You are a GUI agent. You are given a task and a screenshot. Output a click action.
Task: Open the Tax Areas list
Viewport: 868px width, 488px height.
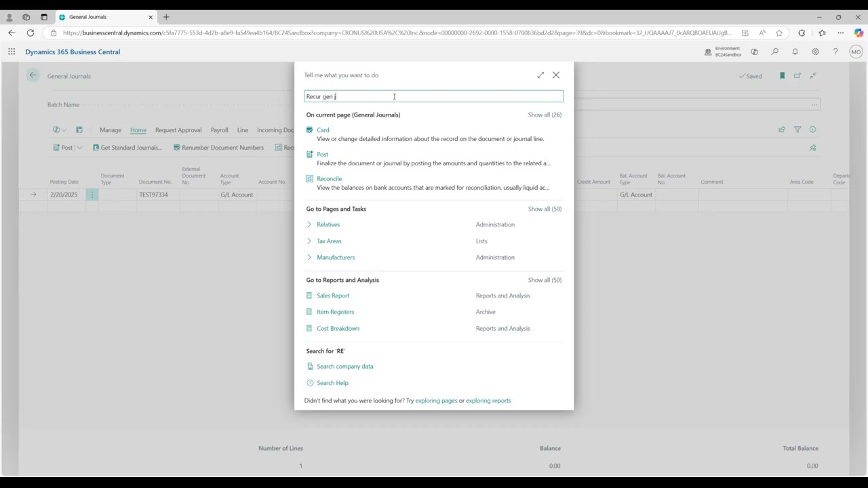click(329, 241)
